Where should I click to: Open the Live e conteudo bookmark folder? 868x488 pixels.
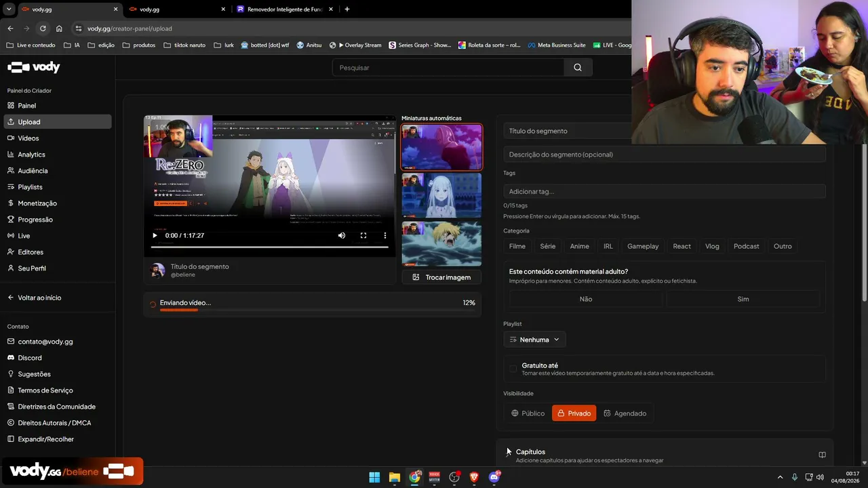pos(31,45)
